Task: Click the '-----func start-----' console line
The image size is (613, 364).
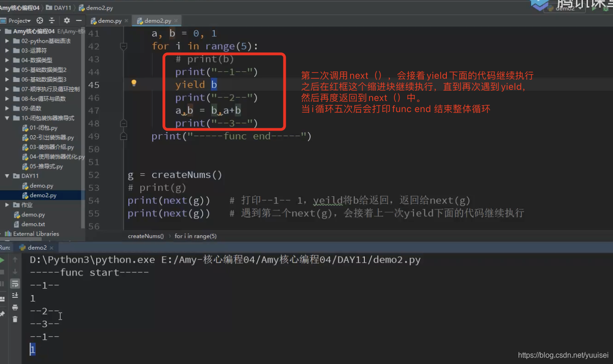Action: [89, 272]
